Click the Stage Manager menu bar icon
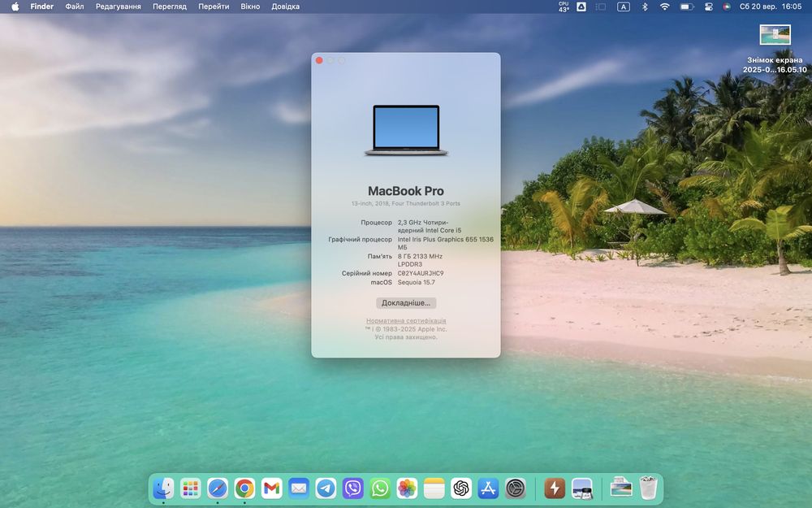 click(x=601, y=7)
